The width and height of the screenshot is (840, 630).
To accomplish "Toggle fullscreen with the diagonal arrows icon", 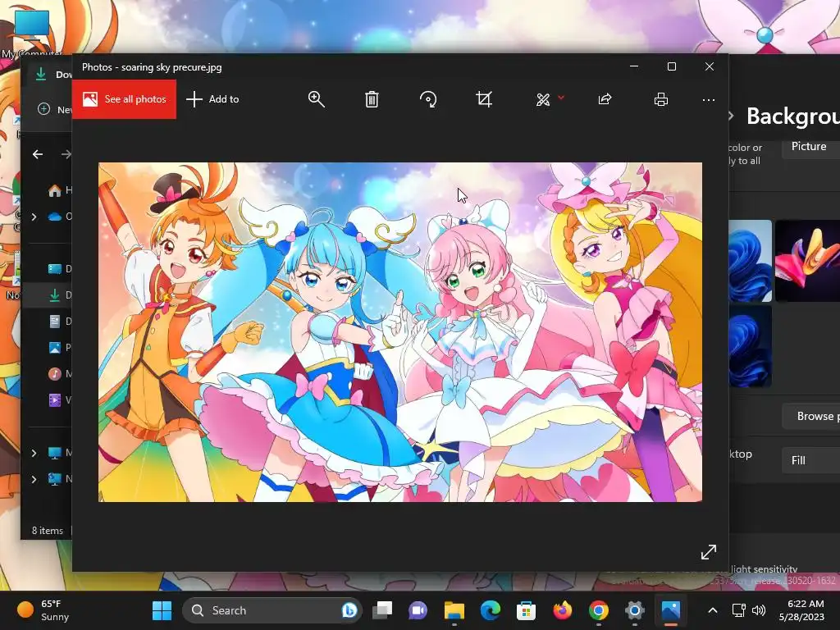I will pos(708,552).
